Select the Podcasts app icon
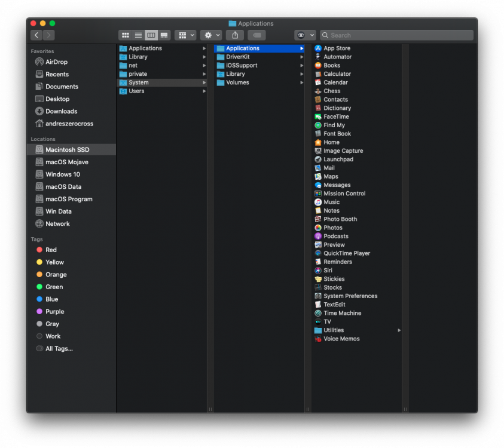This screenshot has height=448, width=504. pos(318,236)
